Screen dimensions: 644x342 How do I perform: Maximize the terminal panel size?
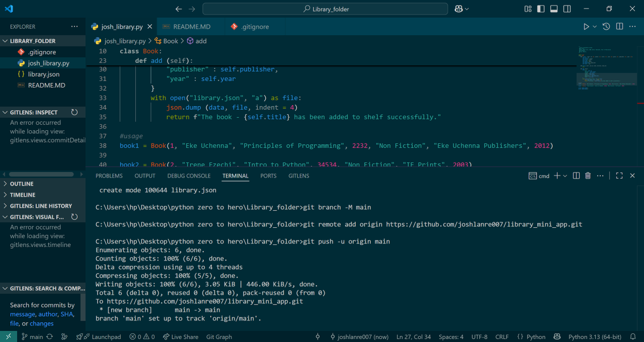[619, 175]
